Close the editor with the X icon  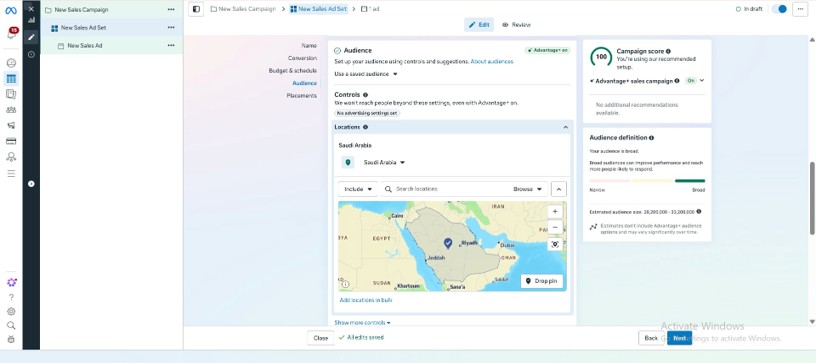tap(31, 9)
